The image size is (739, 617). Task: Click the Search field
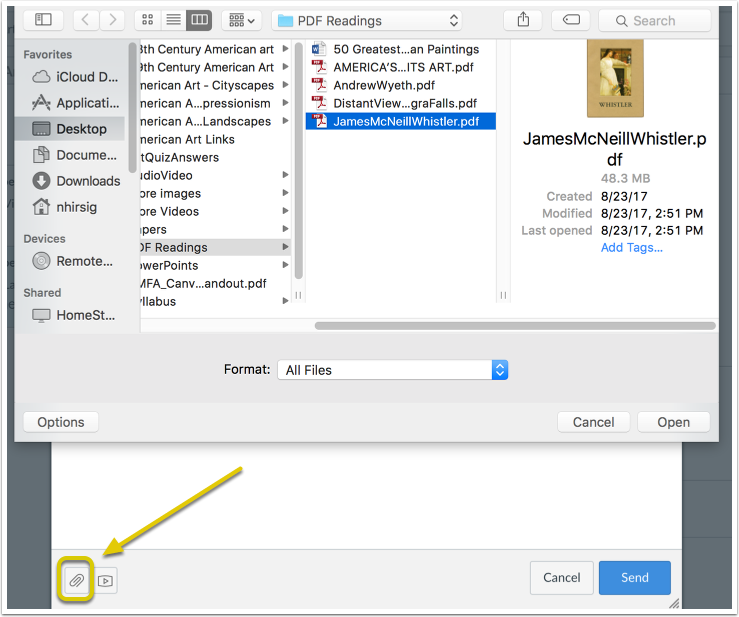point(655,20)
